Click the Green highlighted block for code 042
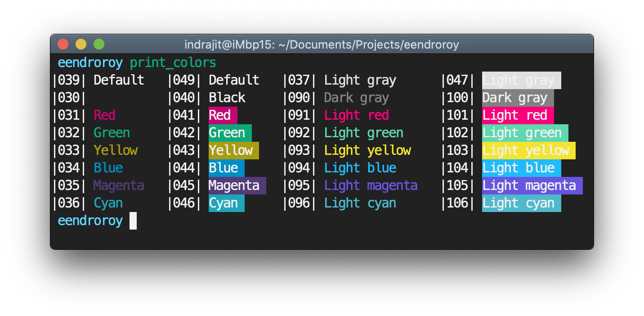The width and height of the screenshot is (644, 316). tap(230, 133)
